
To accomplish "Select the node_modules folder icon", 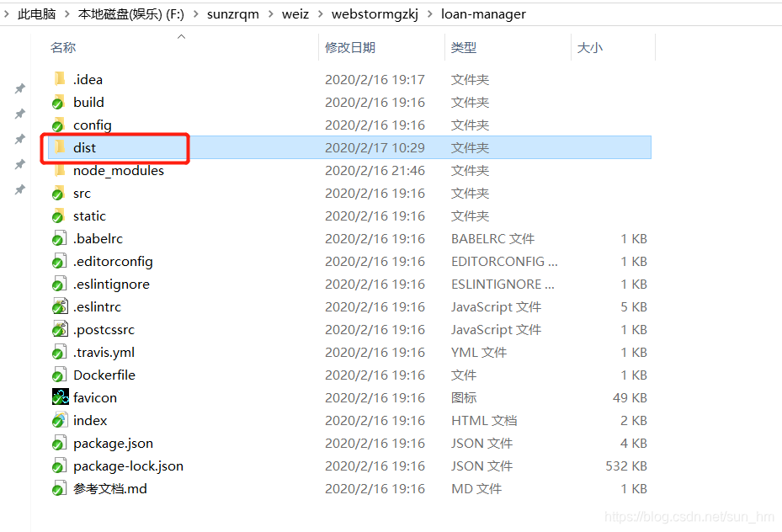I will (x=60, y=170).
